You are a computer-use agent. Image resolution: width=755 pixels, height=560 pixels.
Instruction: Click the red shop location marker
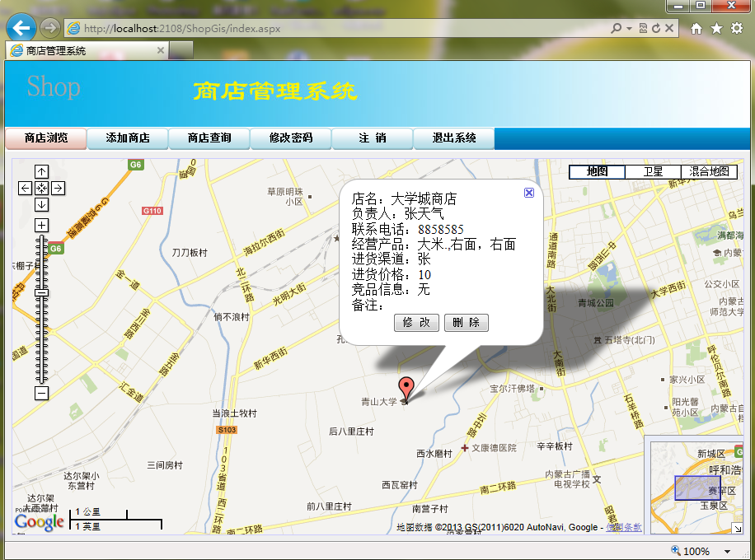(x=406, y=388)
